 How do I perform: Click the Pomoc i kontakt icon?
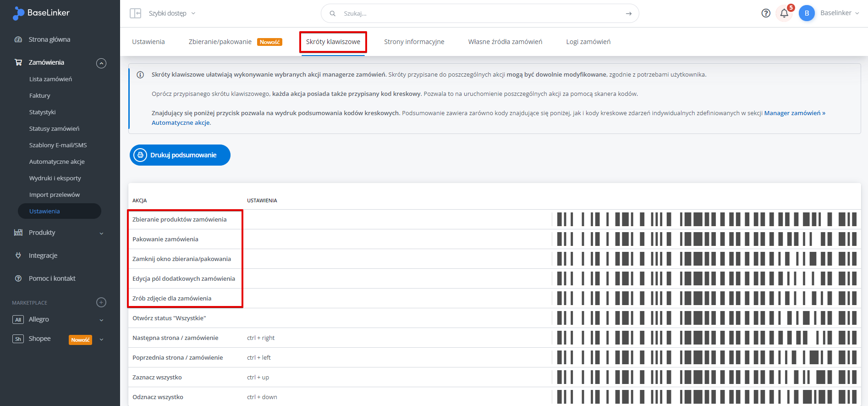[18, 278]
